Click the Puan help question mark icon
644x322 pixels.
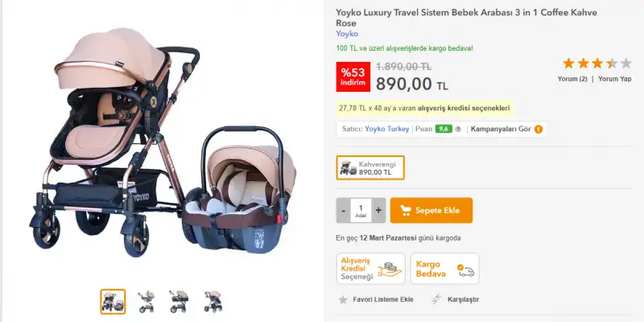click(458, 129)
